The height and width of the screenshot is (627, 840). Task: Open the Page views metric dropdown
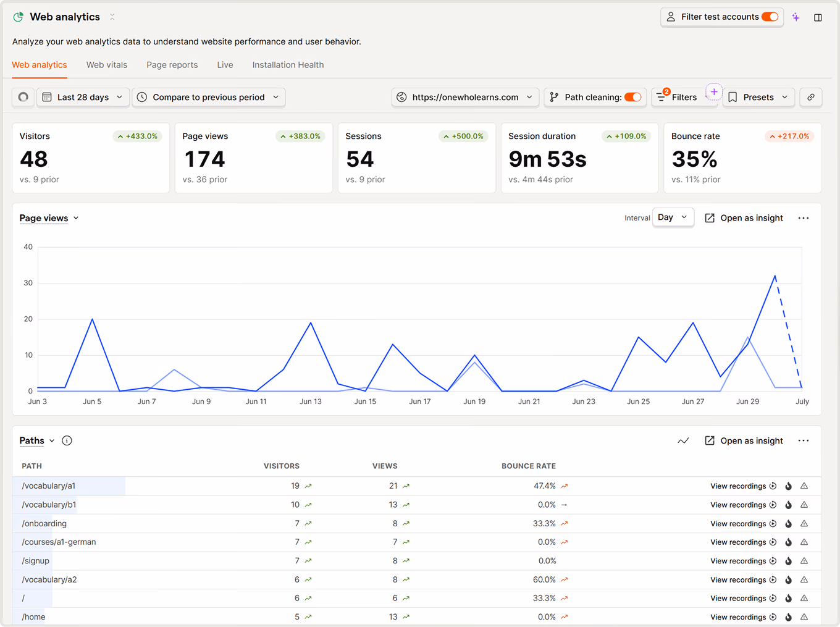(49, 218)
